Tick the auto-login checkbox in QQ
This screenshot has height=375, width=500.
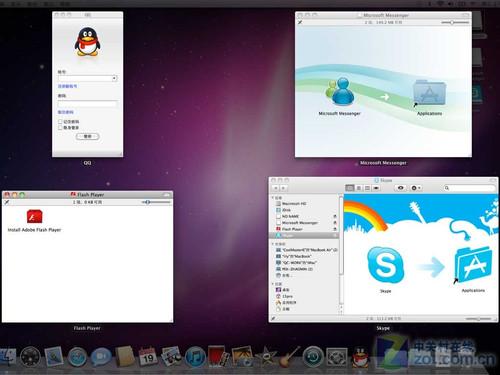coord(60,128)
